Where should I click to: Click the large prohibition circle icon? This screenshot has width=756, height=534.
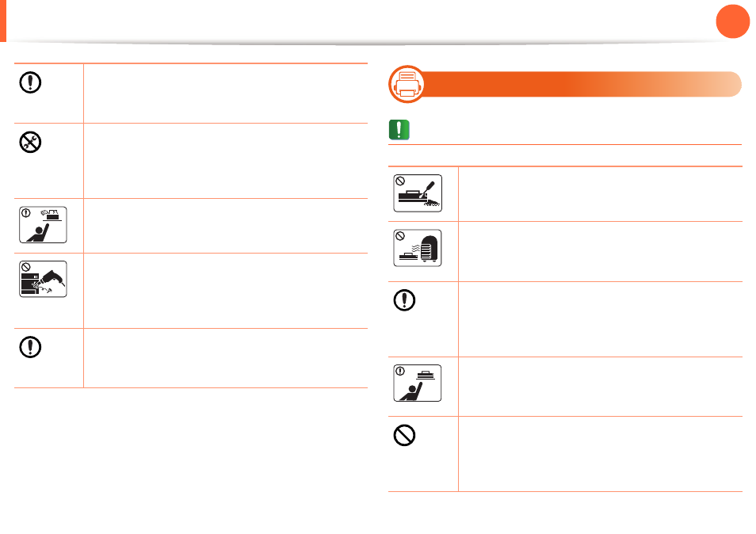coord(404,435)
